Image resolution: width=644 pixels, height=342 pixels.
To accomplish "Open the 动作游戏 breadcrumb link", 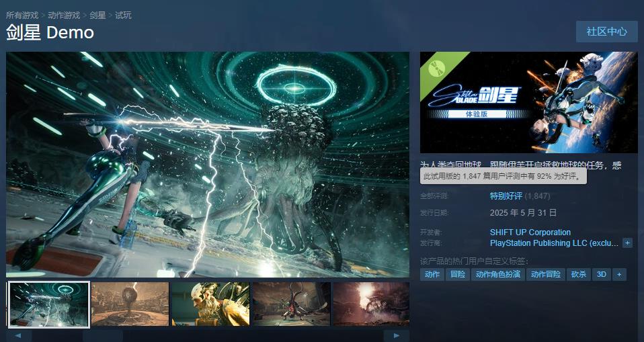I will click(65, 15).
